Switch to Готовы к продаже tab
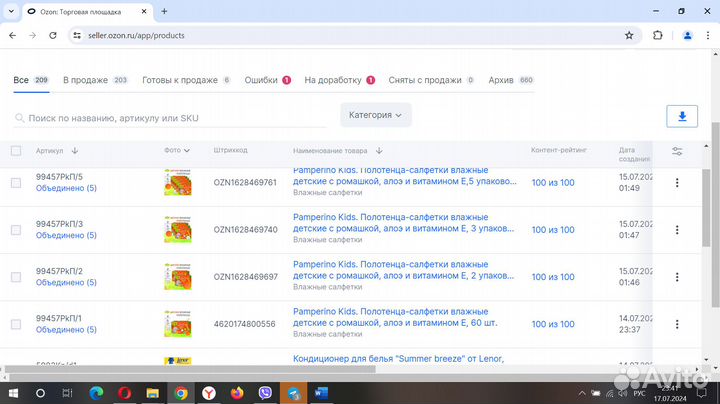Screen dimensions: 720x404 click(x=186, y=80)
